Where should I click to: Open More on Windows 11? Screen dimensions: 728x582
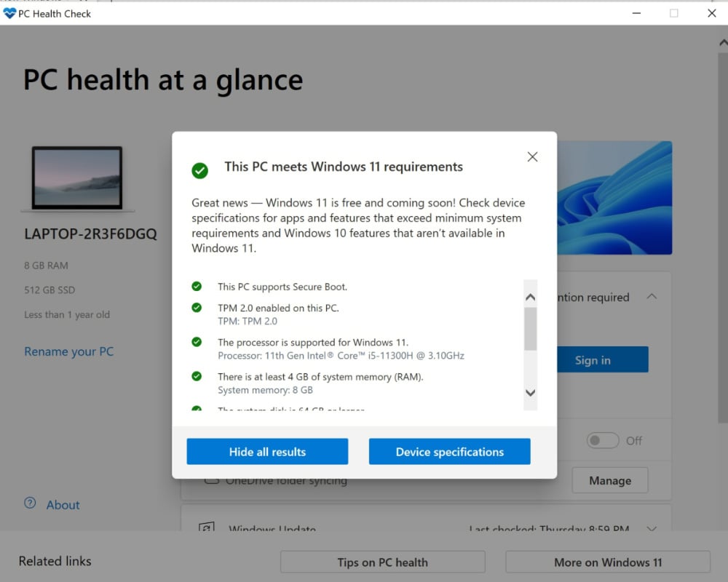pos(608,562)
